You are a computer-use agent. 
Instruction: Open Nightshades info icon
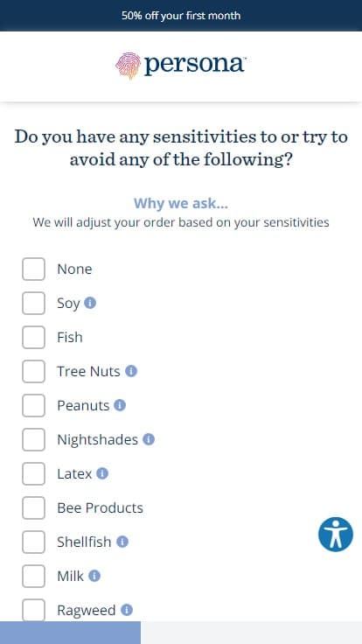pyautogui.click(x=149, y=439)
